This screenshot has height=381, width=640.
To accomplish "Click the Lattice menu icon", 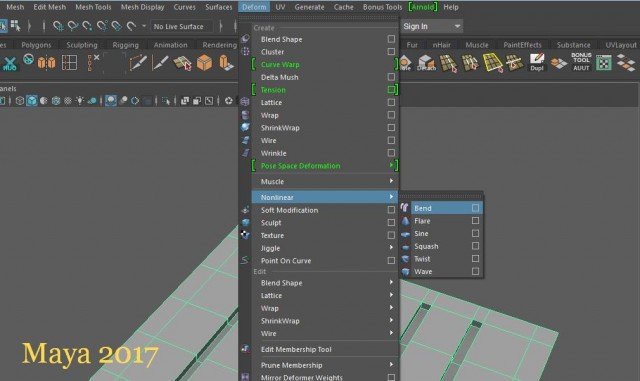I will click(245, 102).
